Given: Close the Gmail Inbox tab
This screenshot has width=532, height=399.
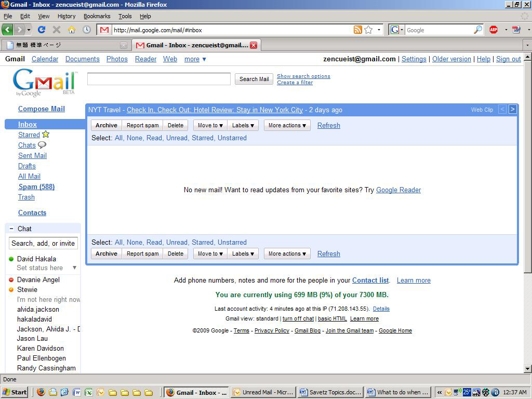Looking at the screenshot, I should [254, 45].
